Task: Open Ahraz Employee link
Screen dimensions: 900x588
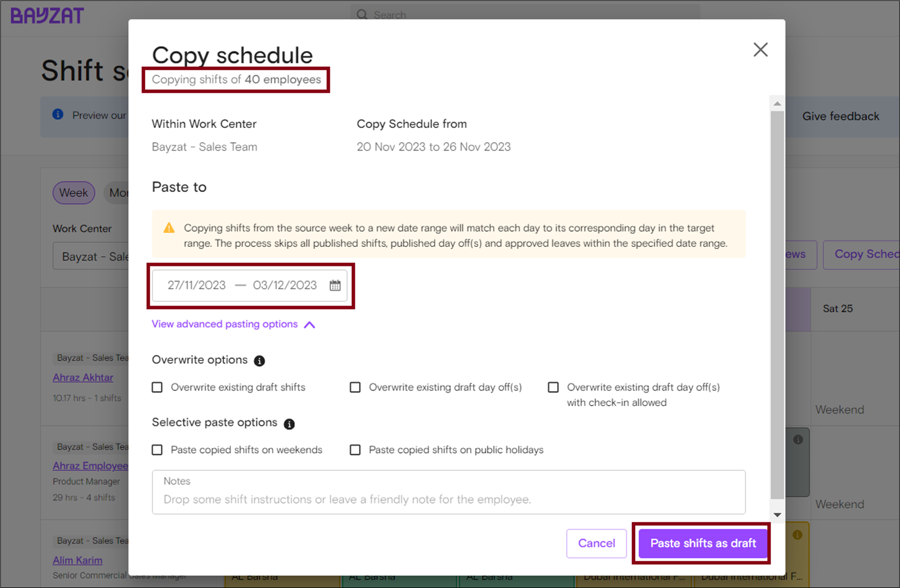Action: [x=90, y=466]
